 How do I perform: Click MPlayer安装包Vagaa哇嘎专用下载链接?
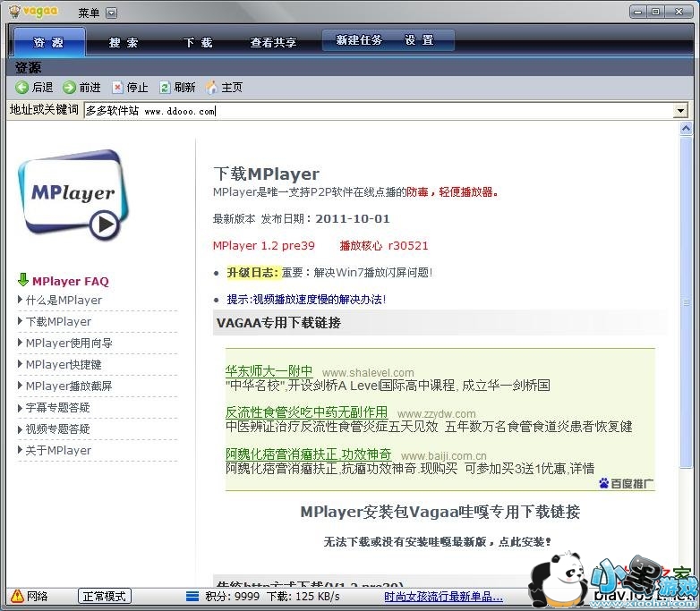click(x=440, y=512)
